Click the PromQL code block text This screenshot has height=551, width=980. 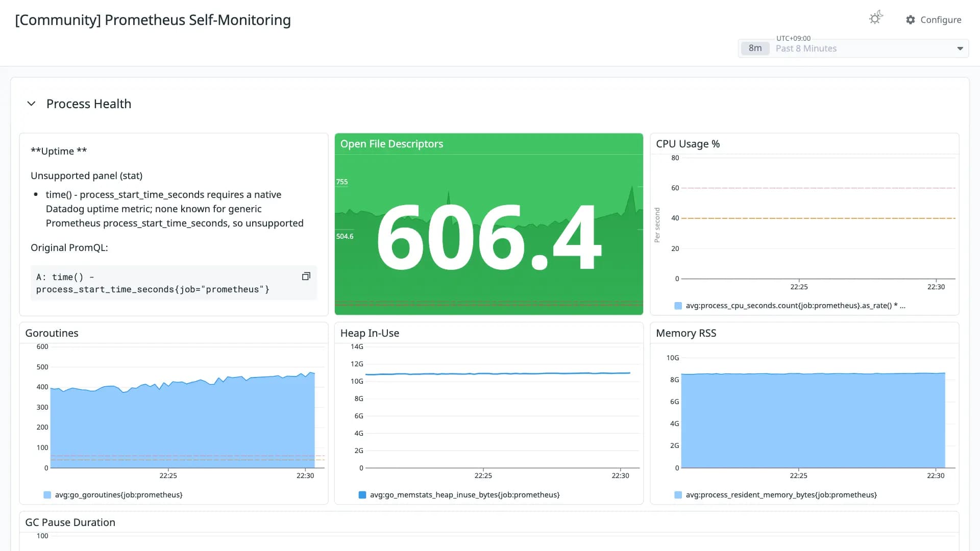coord(153,283)
